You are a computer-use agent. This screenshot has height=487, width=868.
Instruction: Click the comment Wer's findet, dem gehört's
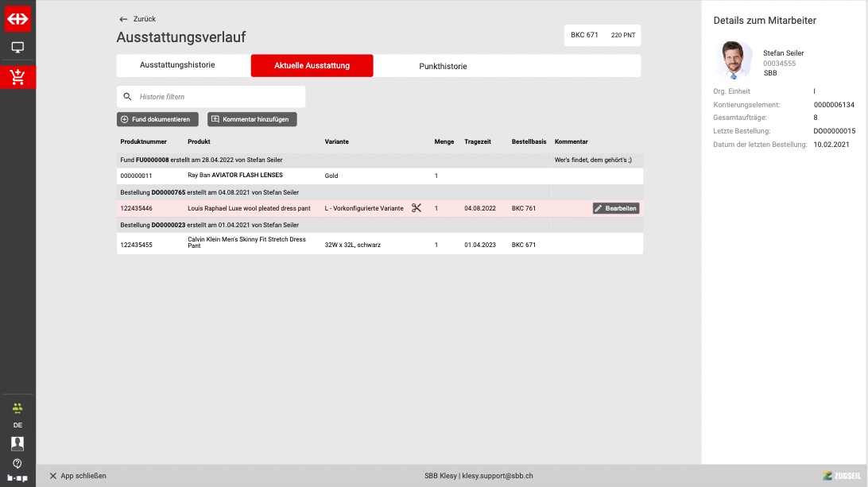click(593, 160)
